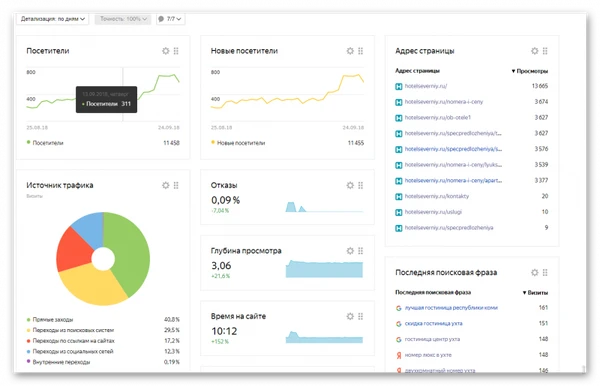Open settings gear of Источник трафика widget
Screen dimensions: 600x386
pyautogui.click(x=165, y=185)
